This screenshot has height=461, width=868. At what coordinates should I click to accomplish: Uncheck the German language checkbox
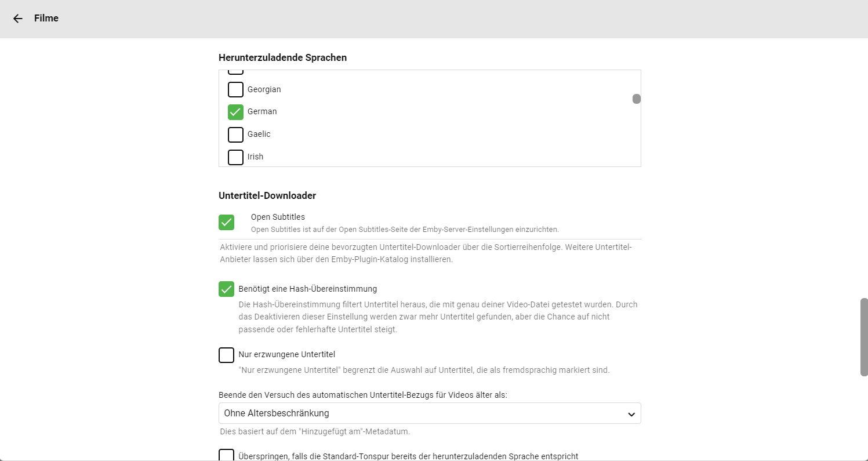point(235,112)
